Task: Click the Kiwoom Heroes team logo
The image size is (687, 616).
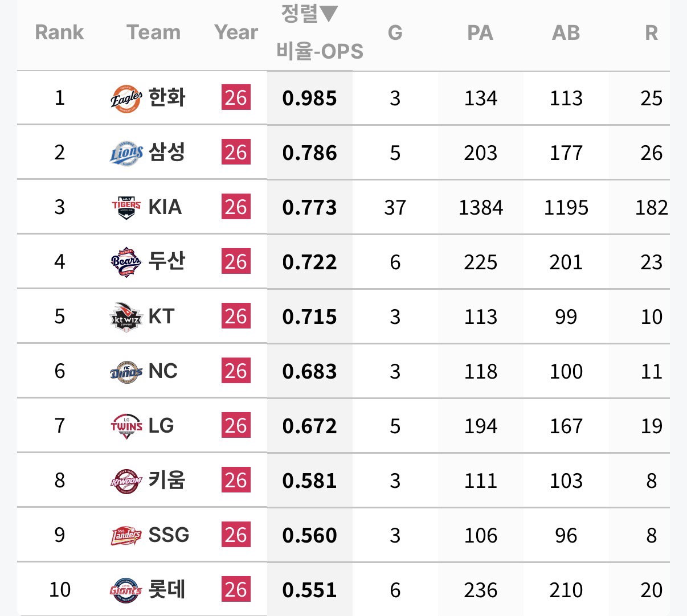Action: pos(126,481)
